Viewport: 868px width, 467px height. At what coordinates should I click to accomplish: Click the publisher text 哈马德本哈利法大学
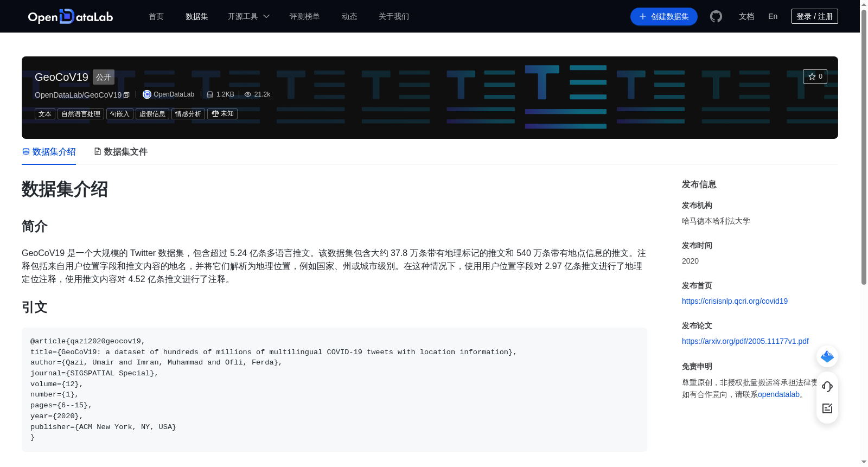point(716,221)
